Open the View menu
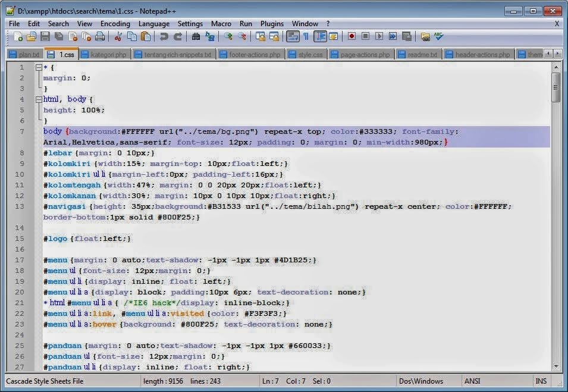 pos(84,24)
